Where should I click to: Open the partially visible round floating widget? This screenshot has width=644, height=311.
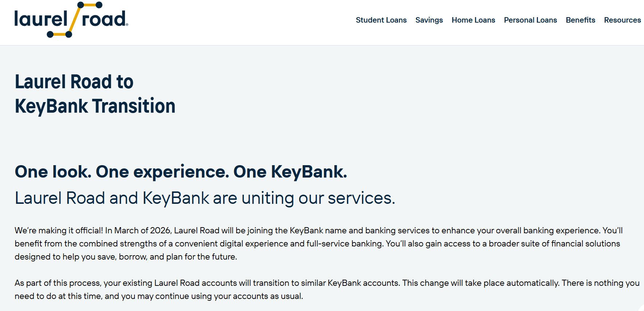[641, 308]
